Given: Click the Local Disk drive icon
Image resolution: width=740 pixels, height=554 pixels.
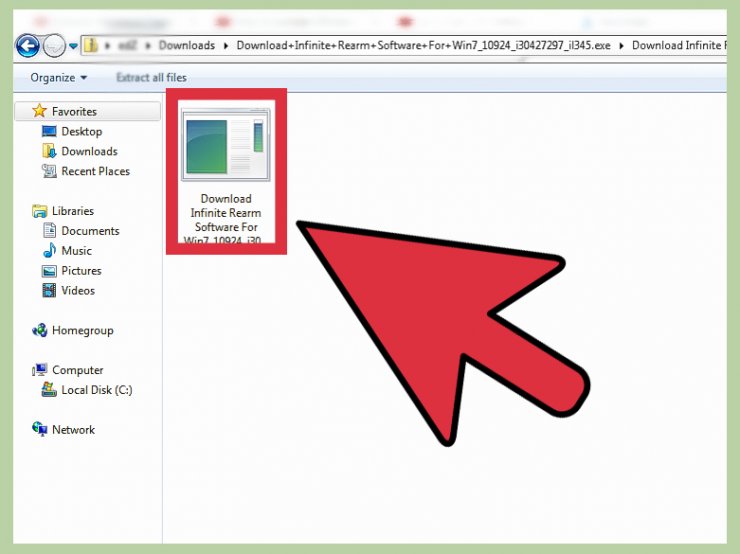Looking at the screenshot, I should [x=49, y=389].
